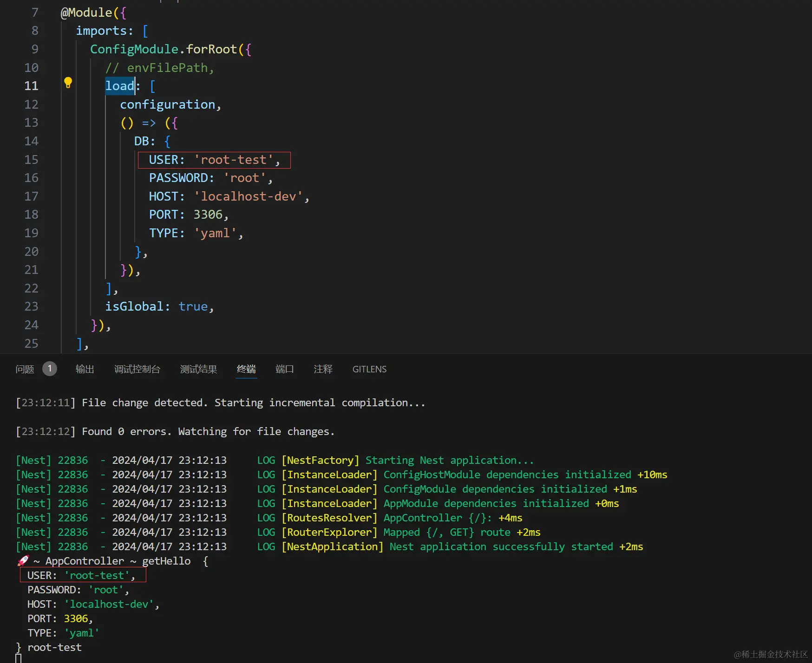This screenshot has height=663, width=812.
Task: Click 'Nest application successfully started' log text
Action: click(x=501, y=546)
